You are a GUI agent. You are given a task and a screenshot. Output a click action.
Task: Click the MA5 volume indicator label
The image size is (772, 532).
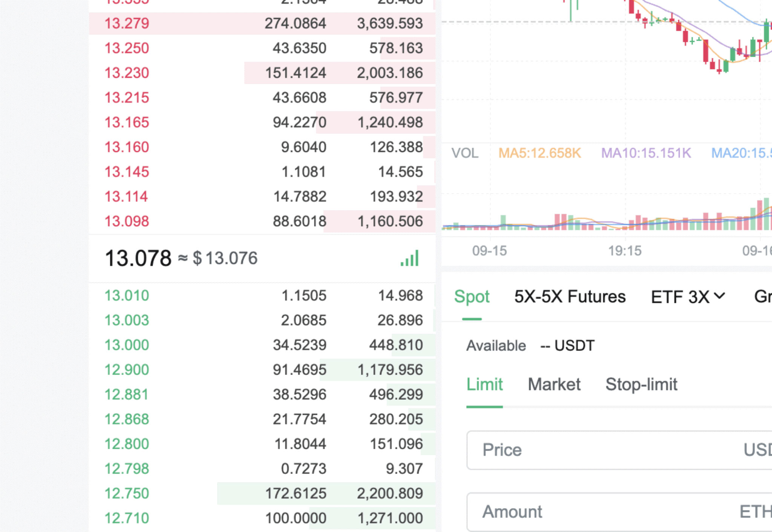click(539, 153)
